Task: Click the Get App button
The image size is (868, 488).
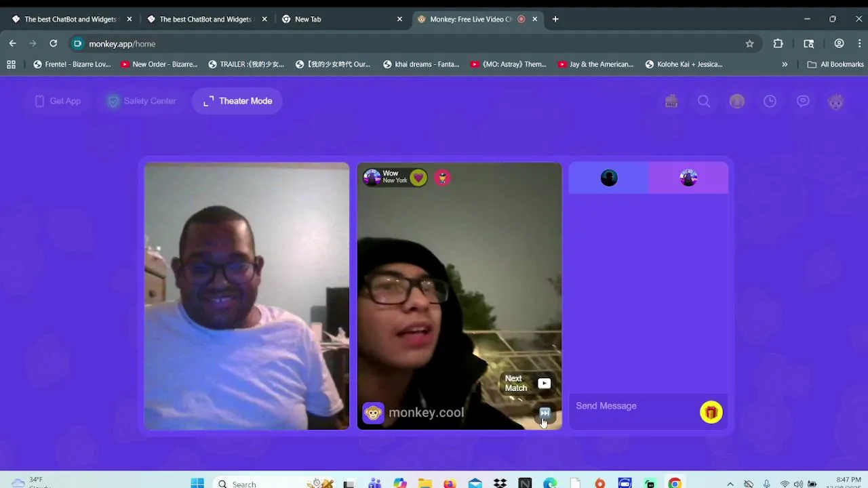Action: coord(58,101)
